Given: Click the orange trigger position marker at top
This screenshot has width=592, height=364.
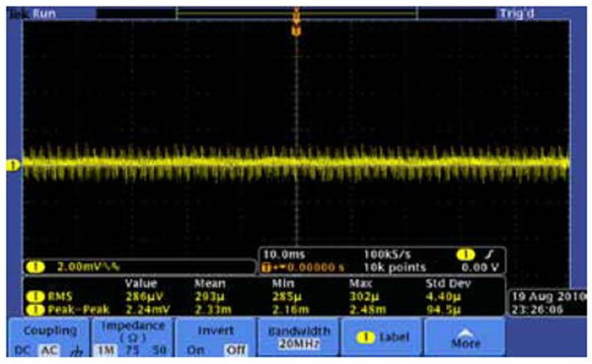Looking at the screenshot, I should (x=296, y=30).
